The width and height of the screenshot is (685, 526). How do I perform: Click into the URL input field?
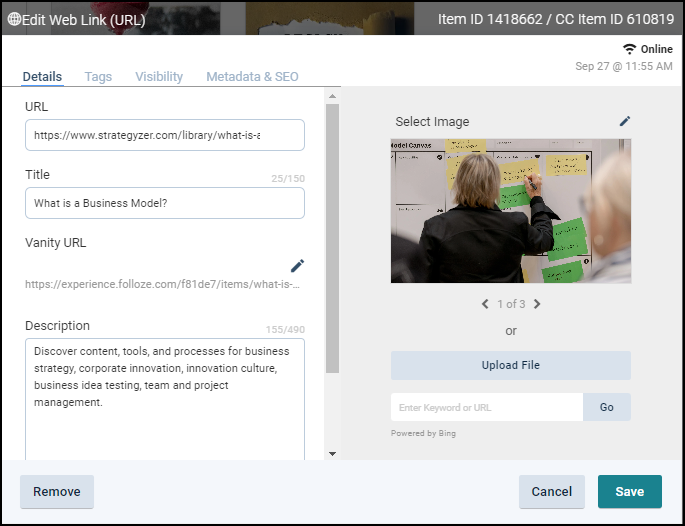coord(164,135)
